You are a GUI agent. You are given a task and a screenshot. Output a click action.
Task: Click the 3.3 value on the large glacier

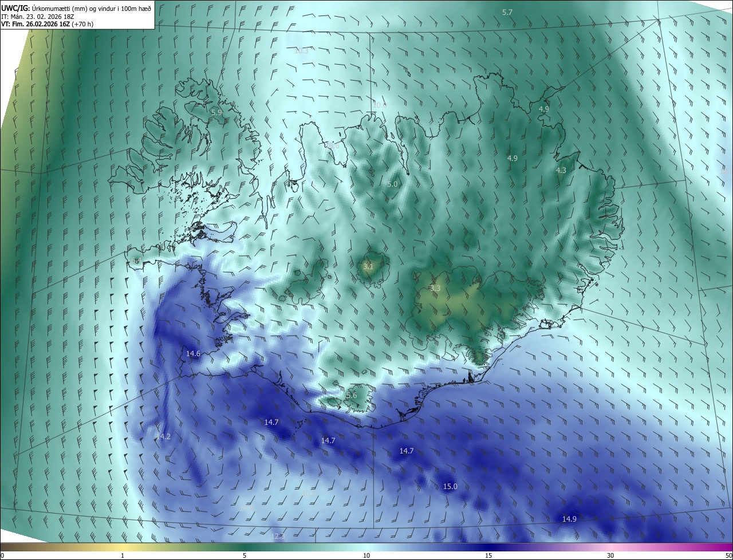click(435, 288)
